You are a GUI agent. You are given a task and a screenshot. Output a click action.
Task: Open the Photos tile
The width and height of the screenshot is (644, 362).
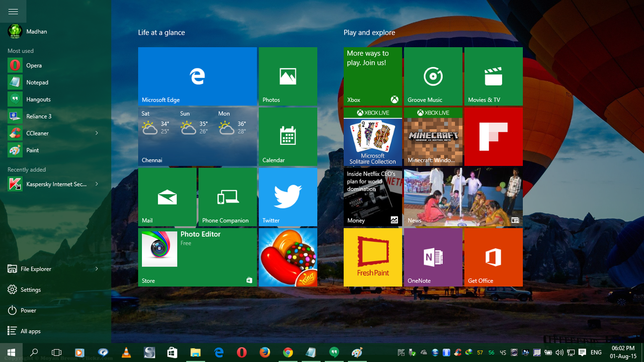point(288,76)
